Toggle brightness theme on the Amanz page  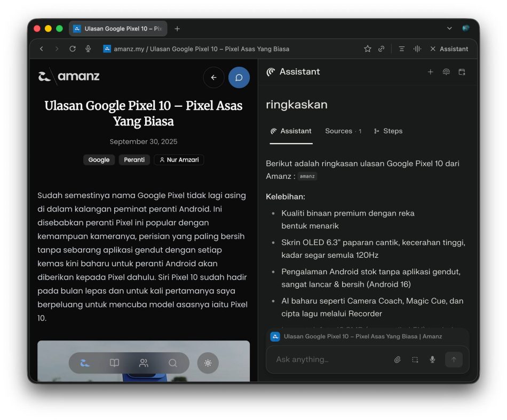[x=208, y=363]
